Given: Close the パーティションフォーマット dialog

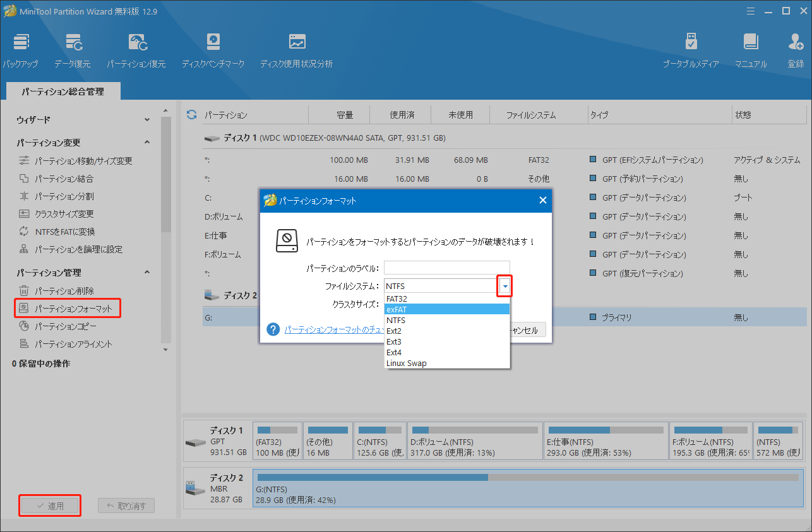Looking at the screenshot, I should point(542,201).
